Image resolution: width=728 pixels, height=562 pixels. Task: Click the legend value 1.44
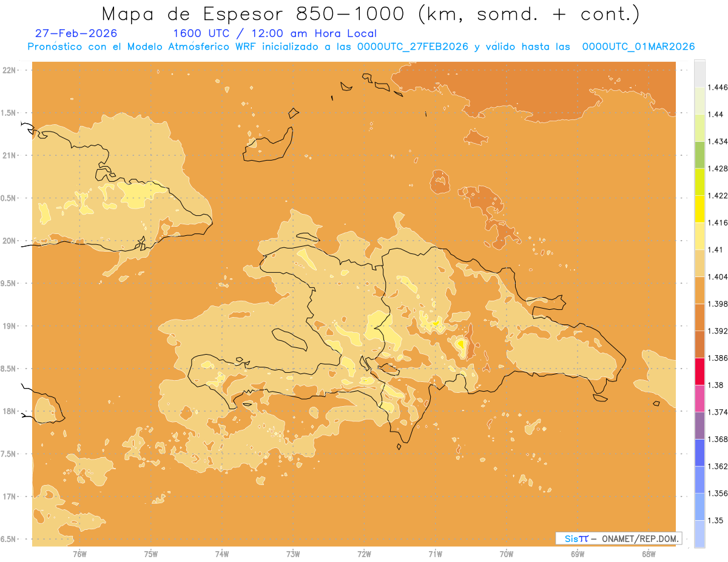(x=716, y=115)
